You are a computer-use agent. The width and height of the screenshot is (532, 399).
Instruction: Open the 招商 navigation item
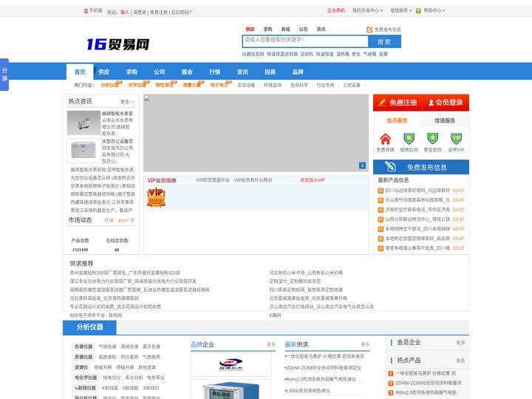coord(270,72)
